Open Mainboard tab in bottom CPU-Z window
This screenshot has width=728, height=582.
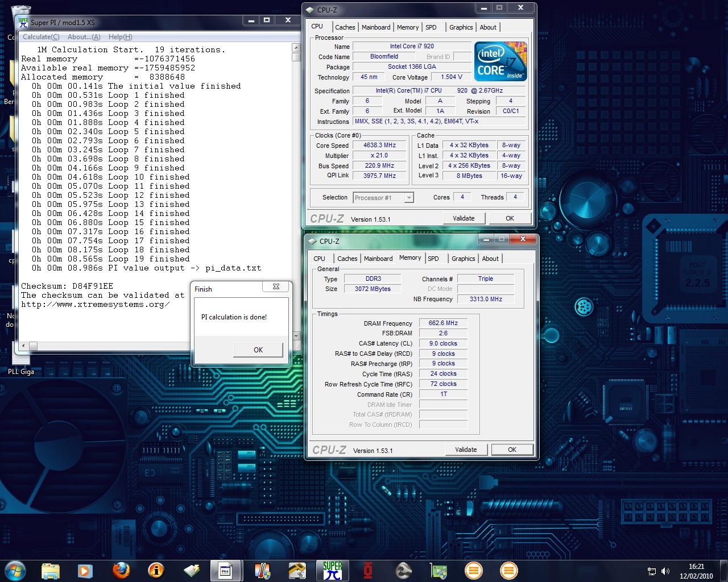[378, 259]
